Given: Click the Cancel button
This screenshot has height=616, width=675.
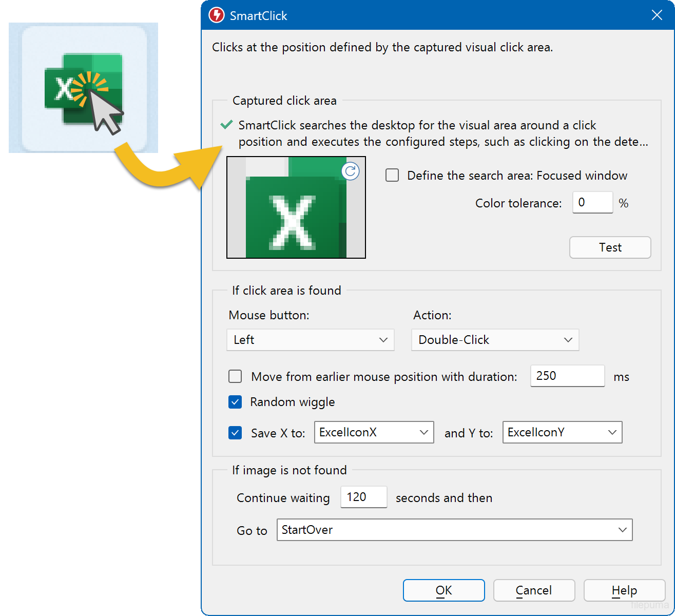Looking at the screenshot, I should click(534, 590).
